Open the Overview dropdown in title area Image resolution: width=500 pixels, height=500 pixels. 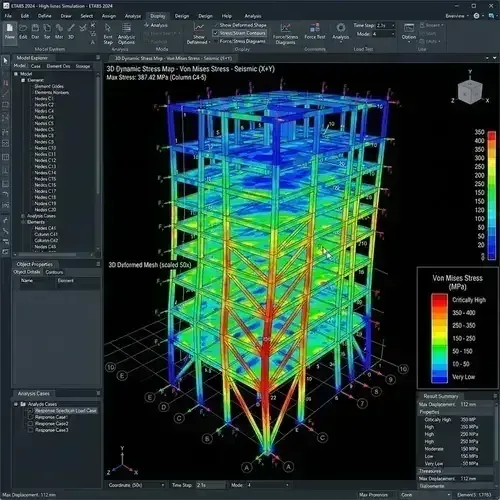click(x=457, y=16)
